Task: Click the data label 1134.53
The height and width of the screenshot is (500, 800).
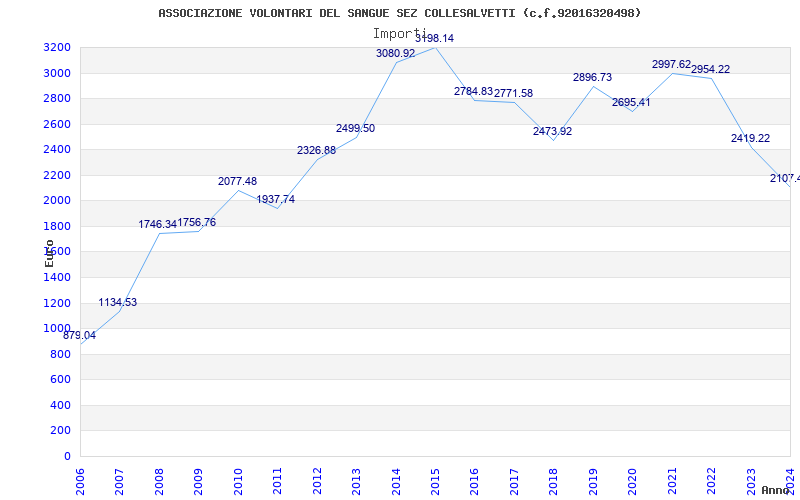Action: (x=117, y=303)
